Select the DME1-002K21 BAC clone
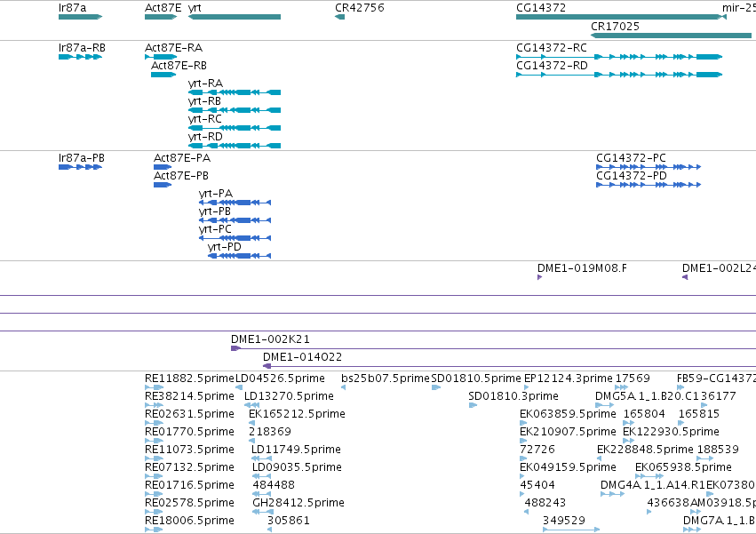The height and width of the screenshot is (534, 756). click(493, 348)
